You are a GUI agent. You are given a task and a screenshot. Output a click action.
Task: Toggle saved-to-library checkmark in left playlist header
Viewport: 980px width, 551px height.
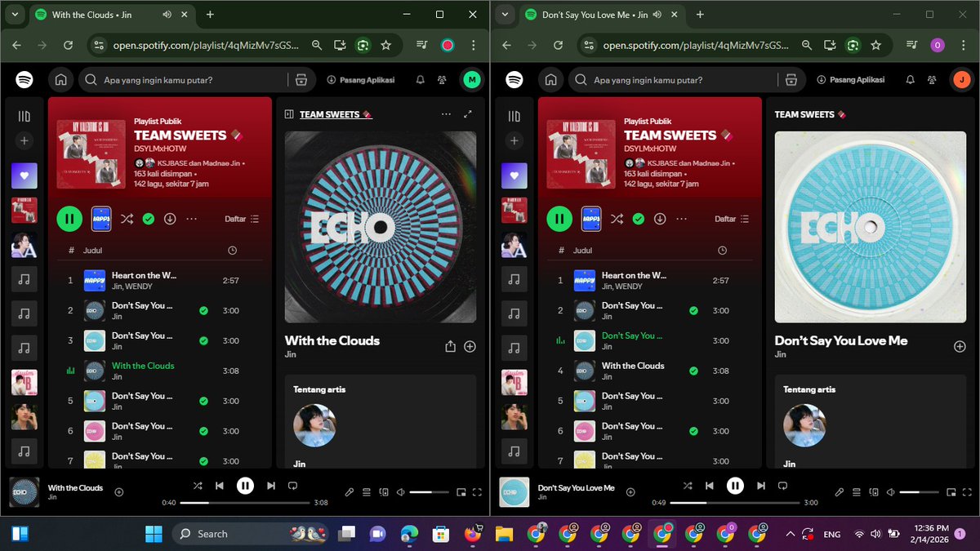coord(148,219)
